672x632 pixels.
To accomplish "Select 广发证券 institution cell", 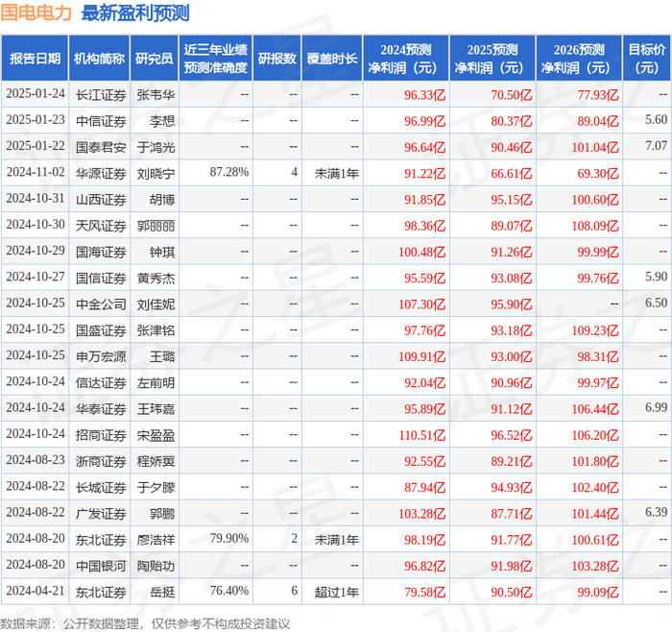I will click(101, 513).
